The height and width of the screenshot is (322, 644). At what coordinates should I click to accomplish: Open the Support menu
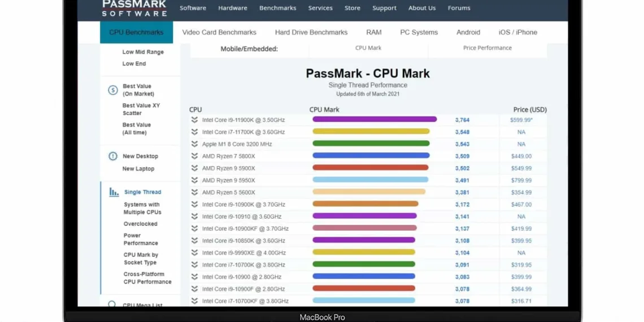tap(385, 8)
